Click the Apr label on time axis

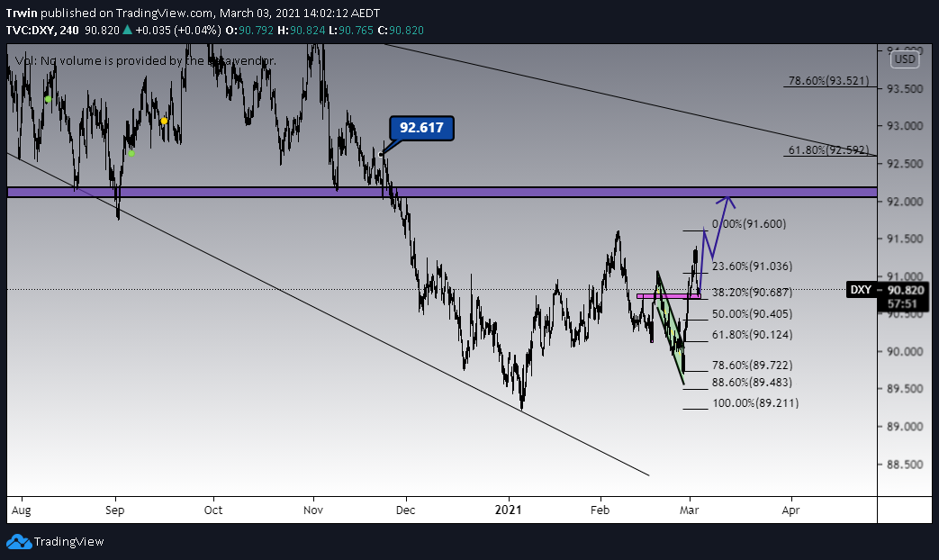(791, 510)
